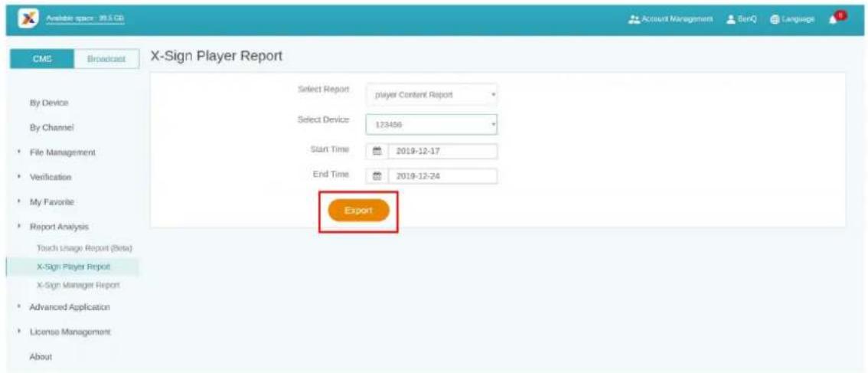Viewport: 868px width, 373px height.
Task: Click the Select Report label
Action: coord(323,90)
